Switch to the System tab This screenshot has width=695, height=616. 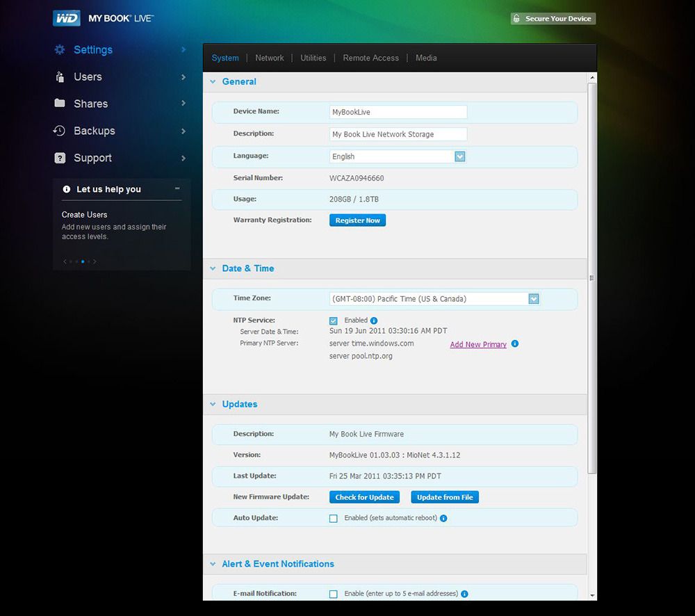[225, 58]
